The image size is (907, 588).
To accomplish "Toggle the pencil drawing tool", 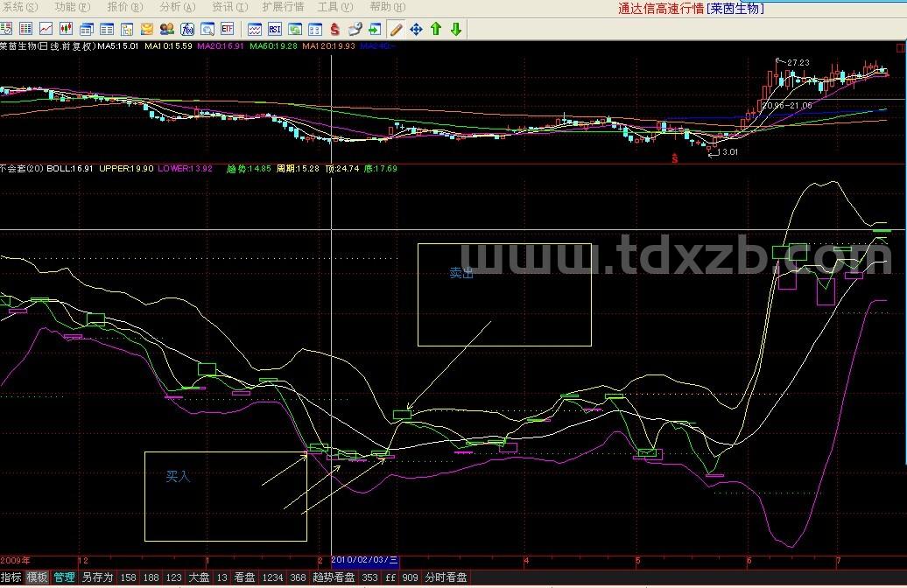I will pyautogui.click(x=397, y=28).
